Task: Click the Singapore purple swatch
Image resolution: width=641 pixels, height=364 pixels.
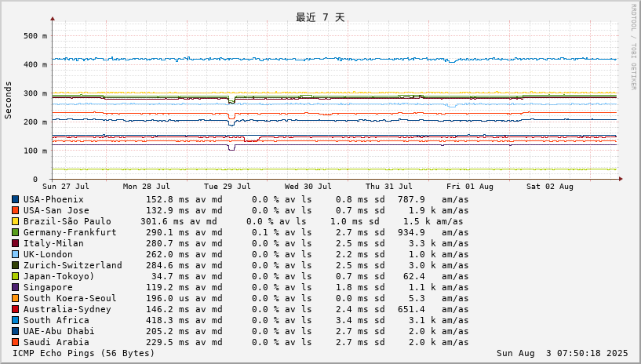Action: (x=15, y=288)
